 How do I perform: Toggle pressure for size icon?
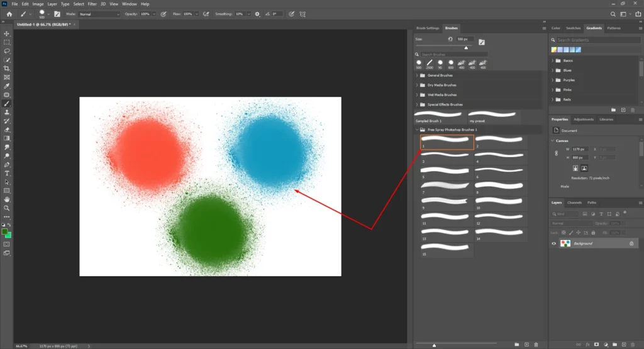click(x=292, y=14)
